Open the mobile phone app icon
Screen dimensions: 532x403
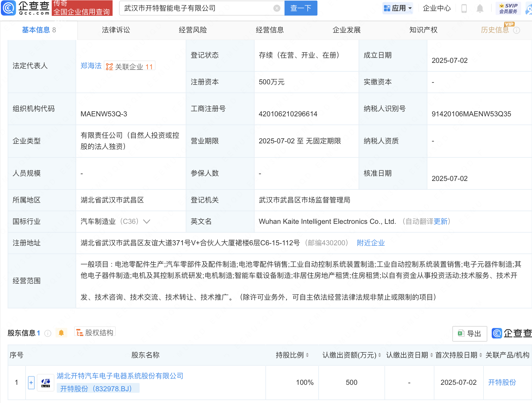point(464,8)
